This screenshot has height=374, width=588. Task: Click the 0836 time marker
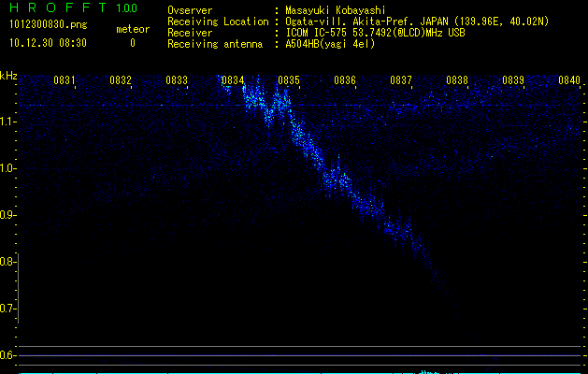click(345, 79)
